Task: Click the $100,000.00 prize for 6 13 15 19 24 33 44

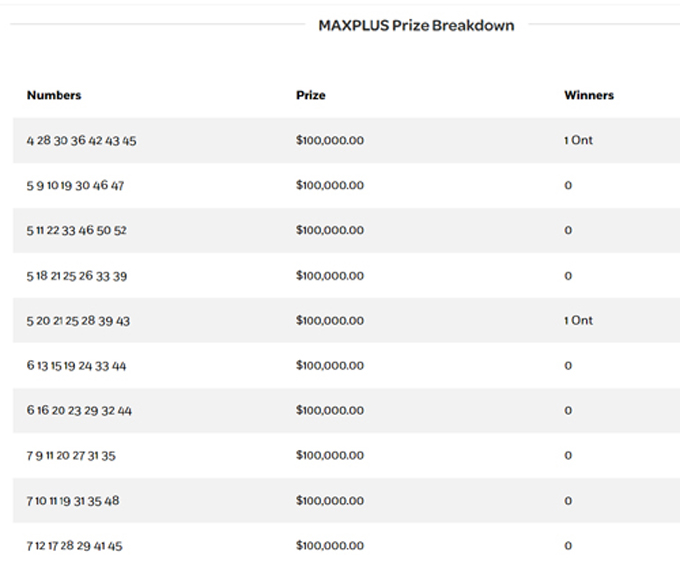Action: 330,366
